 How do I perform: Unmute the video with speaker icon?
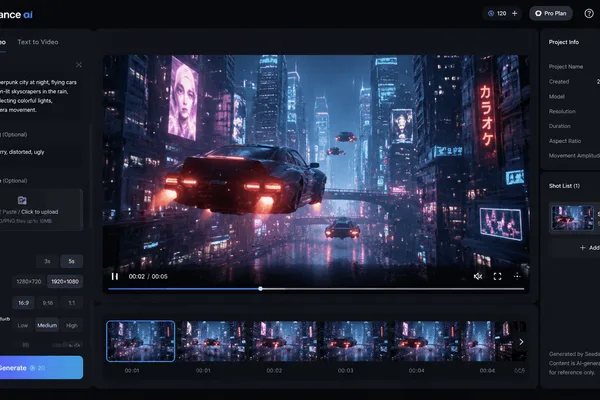click(x=478, y=276)
